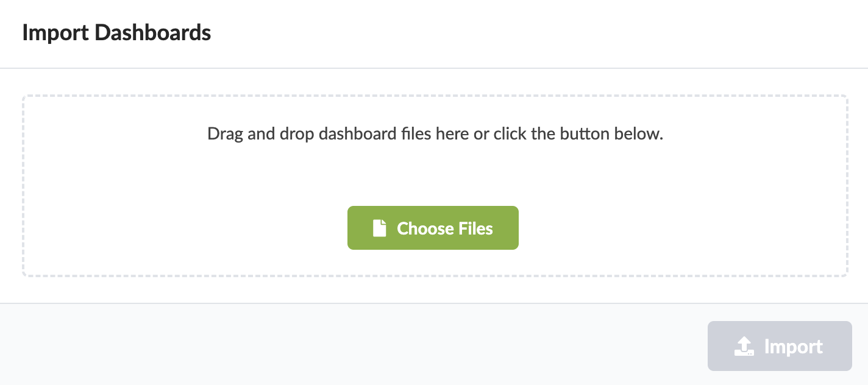Image resolution: width=868 pixels, height=385 pixels.
Task: Click the upload tray icon on Import
Action: click(x=742, y=347)
